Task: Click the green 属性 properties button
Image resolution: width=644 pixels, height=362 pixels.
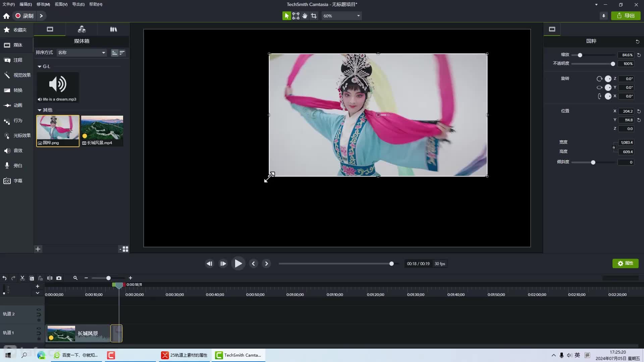Action: click(626, 263)
